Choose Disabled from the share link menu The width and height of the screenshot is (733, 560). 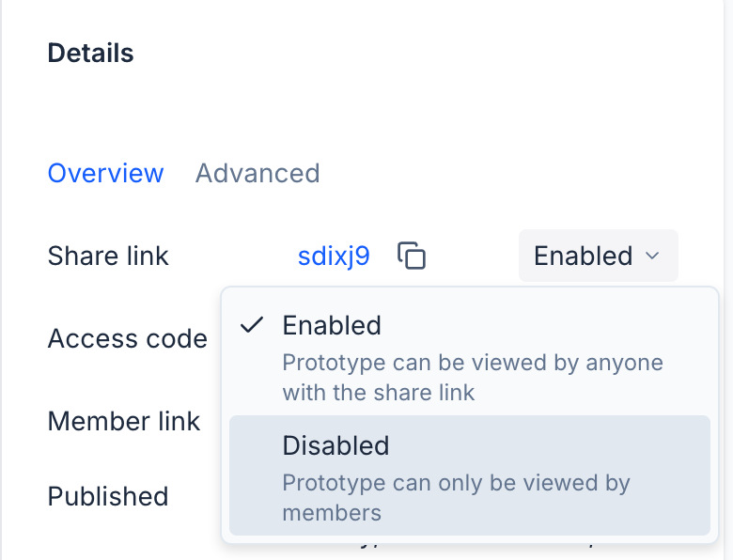point(469,475)
